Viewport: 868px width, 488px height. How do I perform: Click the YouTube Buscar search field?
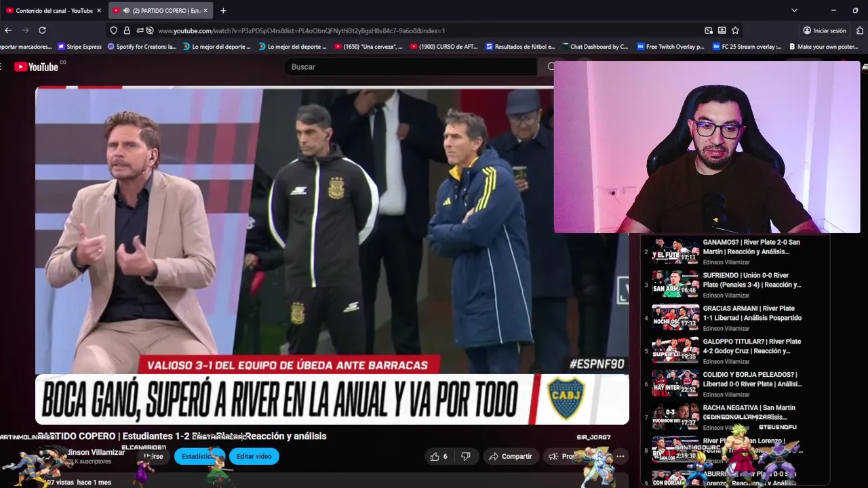(x=410, y=66)
